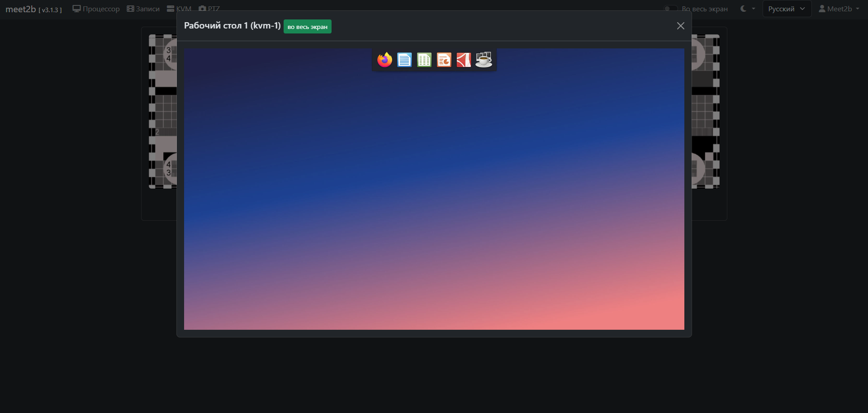The image size is (868, 413).
Task: Open the Русский language selector
Action: (x=786, y=9)
